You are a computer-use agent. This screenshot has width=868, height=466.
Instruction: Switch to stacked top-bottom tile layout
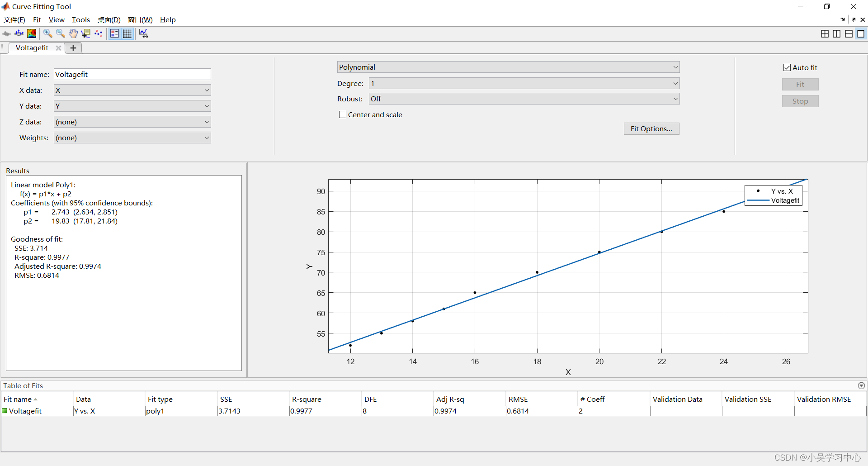(849, 33)
